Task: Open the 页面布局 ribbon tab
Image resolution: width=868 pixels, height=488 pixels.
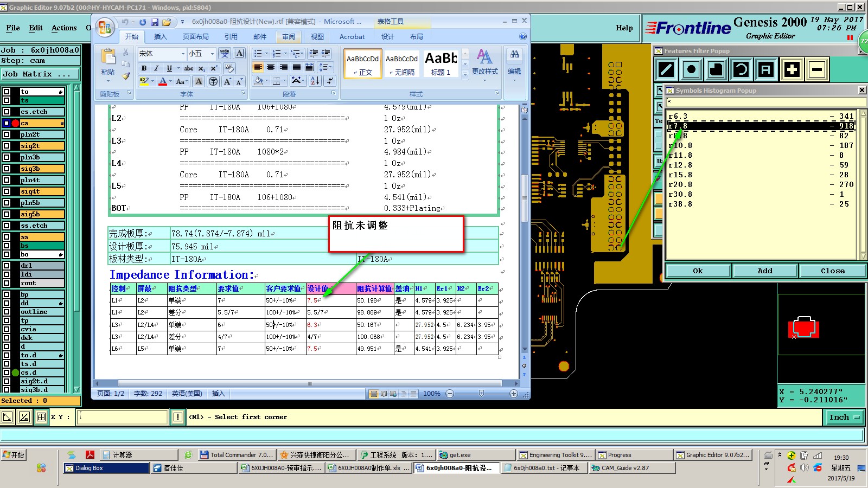Action: [x=195, y=36]
